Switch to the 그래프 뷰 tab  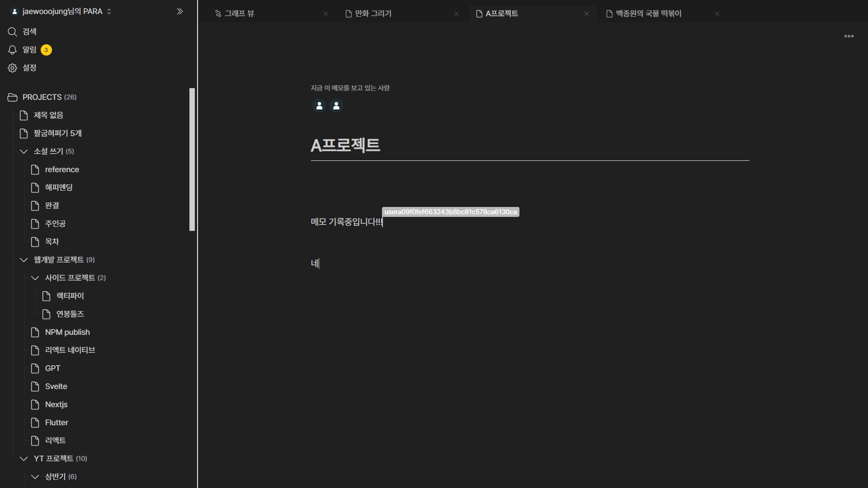(240, 14)
